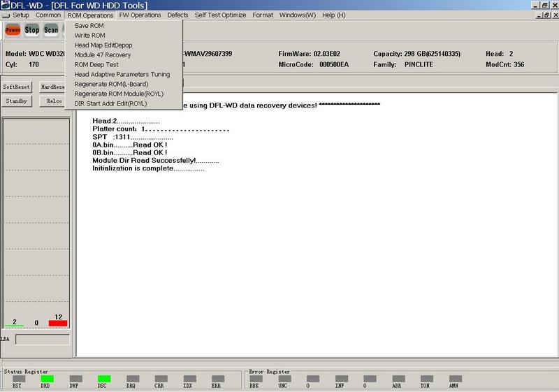The image size is (559, 392).
Task: Click the TON error register indicator
Action: point(427,379)
